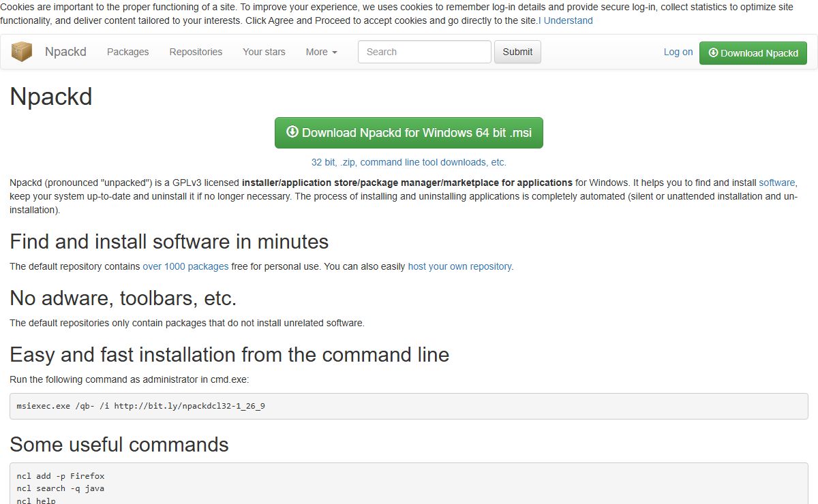Click the Npackd box logo icon
Image resolution: width=818 pixels, height=504 pixels.
point(22,52)
